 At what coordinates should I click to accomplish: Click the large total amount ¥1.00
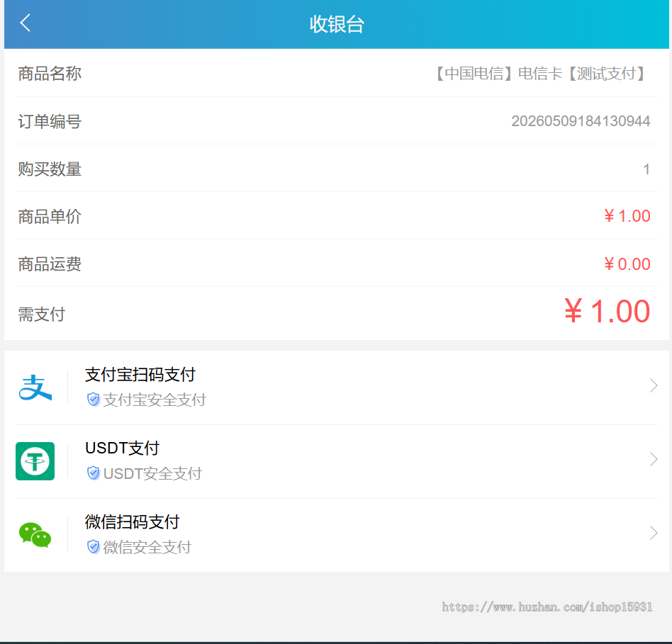point(607,311)
